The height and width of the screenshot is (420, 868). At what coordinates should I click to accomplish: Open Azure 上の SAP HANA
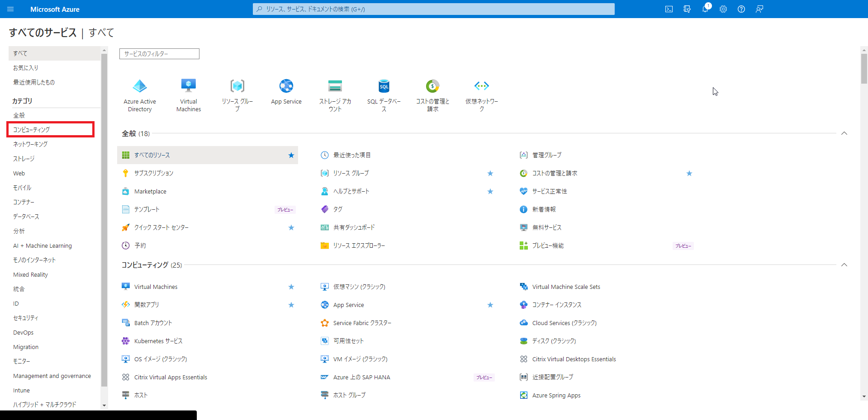click(x=361, y=377)
